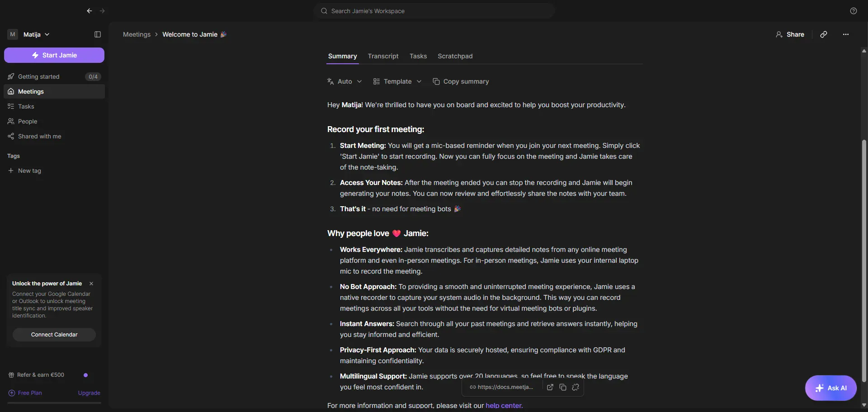Click the Meetings breadcrumb

point(137,34)
